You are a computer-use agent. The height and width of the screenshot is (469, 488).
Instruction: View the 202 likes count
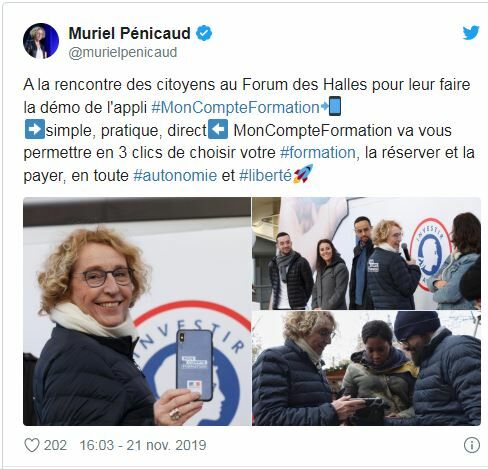55,445
